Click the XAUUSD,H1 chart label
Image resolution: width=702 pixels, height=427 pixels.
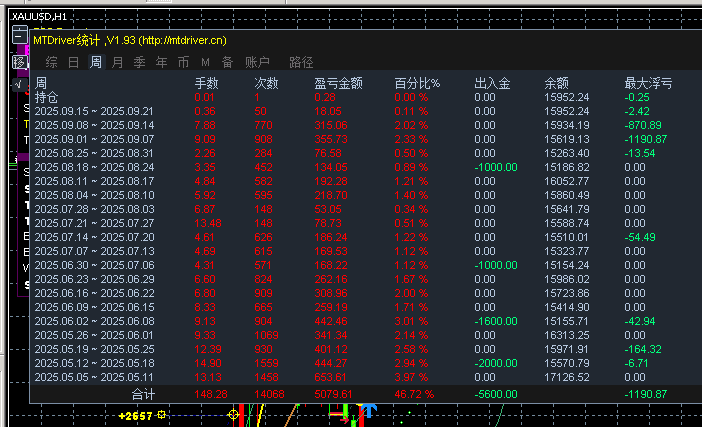(x=39, y=17)
